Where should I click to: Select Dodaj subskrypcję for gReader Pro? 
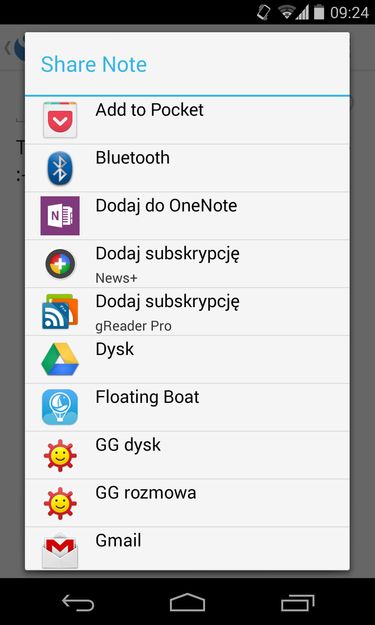coord(187,311)
